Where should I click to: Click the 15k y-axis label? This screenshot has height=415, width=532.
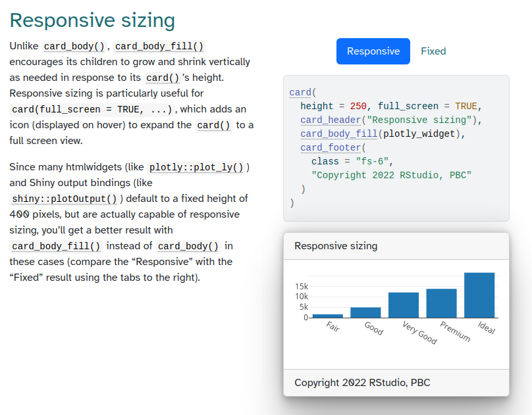[x=302, y=287]
